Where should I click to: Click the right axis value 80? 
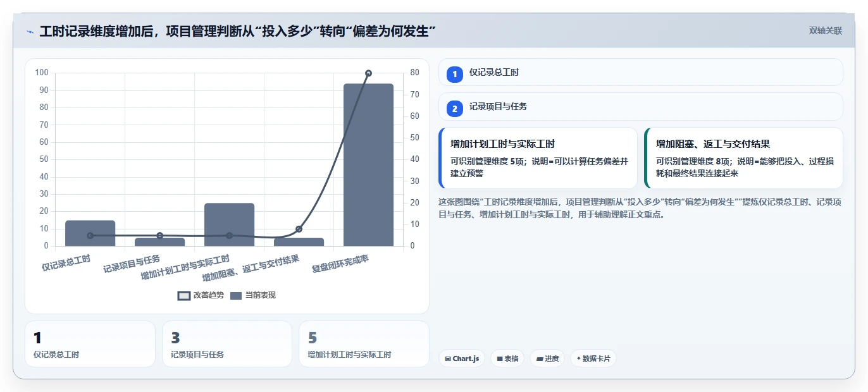[415, 73]
